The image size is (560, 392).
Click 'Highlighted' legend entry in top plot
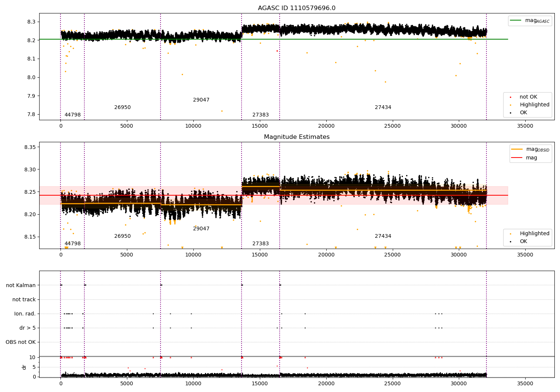[x=535, y=105]
